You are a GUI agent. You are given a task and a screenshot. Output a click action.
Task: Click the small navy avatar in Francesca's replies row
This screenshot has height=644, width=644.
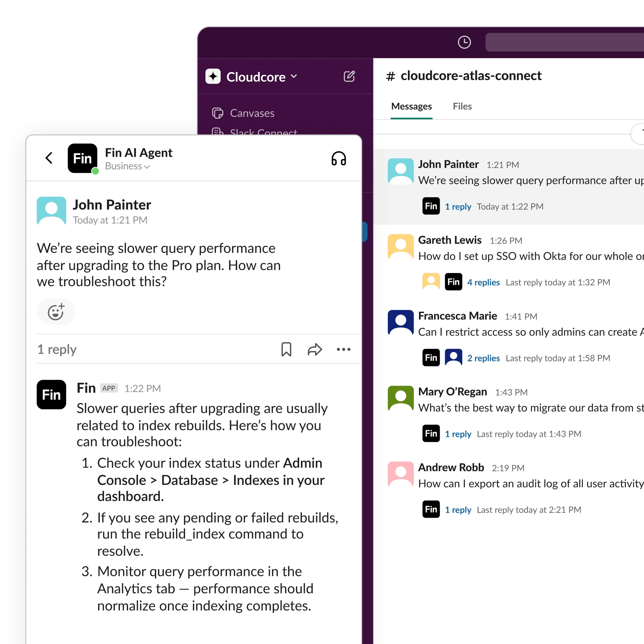tap(453, 358)
